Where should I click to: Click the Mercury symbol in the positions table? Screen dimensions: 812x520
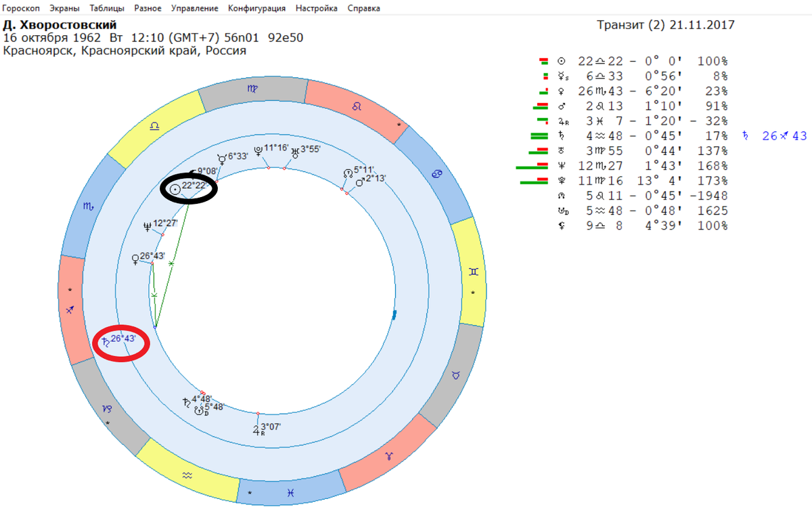click(561, 76)
